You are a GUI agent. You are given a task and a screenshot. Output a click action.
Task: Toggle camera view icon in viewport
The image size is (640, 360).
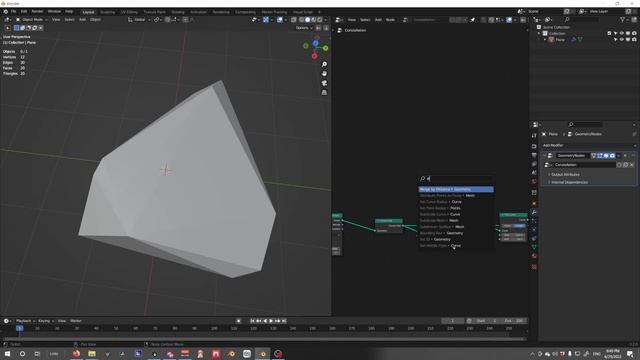click(324, 83)
